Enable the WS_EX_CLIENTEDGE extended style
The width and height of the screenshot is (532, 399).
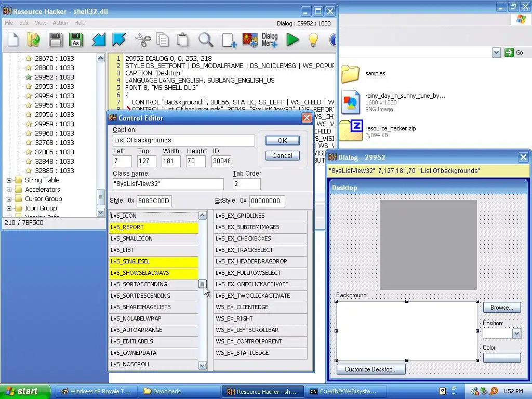click(260, 308)
